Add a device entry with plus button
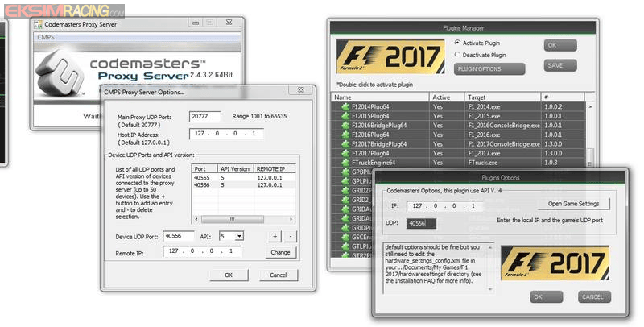The width and height of the screenshot is (644, 327). coord(275,236)
